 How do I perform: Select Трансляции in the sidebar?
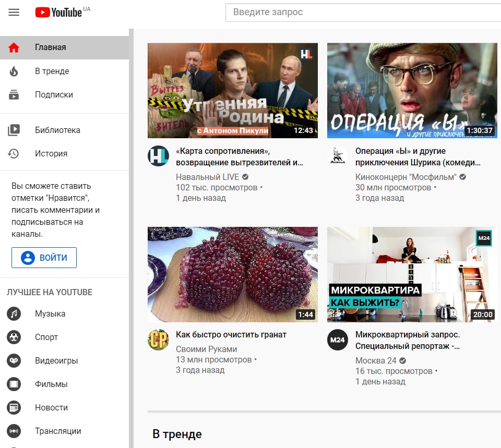[64, 431]
